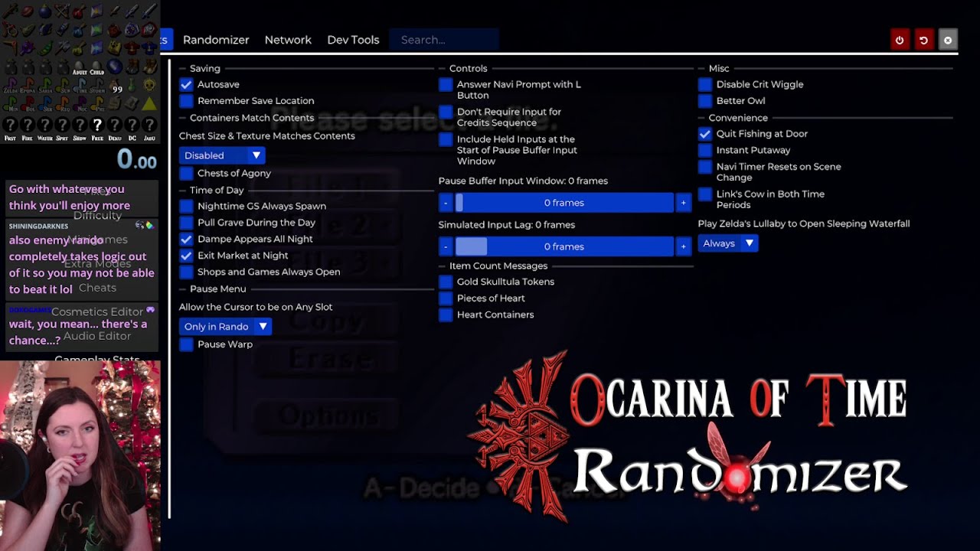The width and height of the screenshot is (980, 551).
Task: Click the Simulated Input Lag slider
Action: pos(564,246)
